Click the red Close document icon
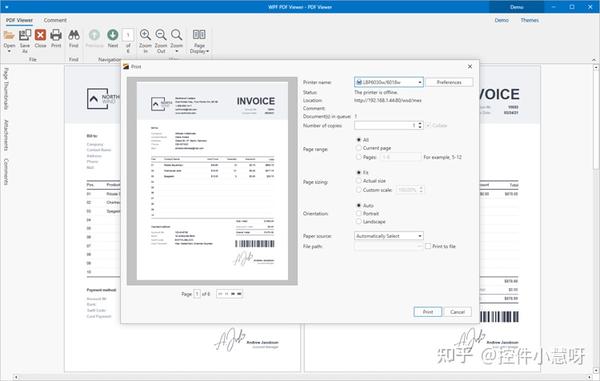This screenshot has width=600, height=381. point(40,35)
